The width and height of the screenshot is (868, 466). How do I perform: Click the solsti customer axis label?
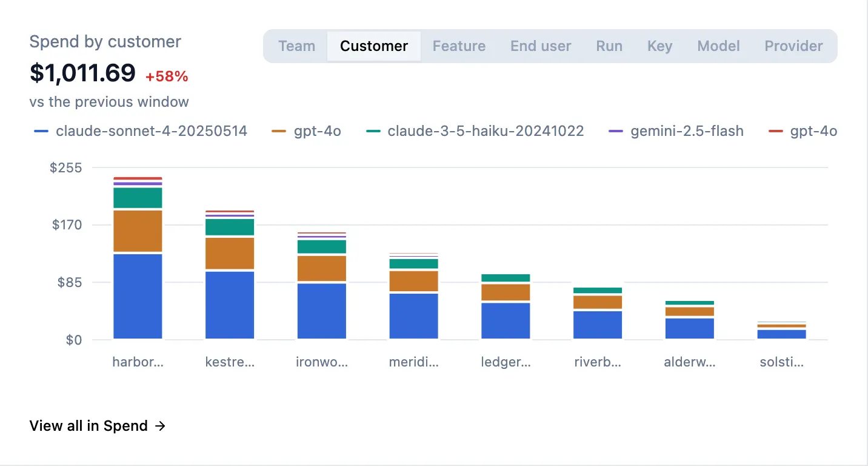tap(782, 363)
